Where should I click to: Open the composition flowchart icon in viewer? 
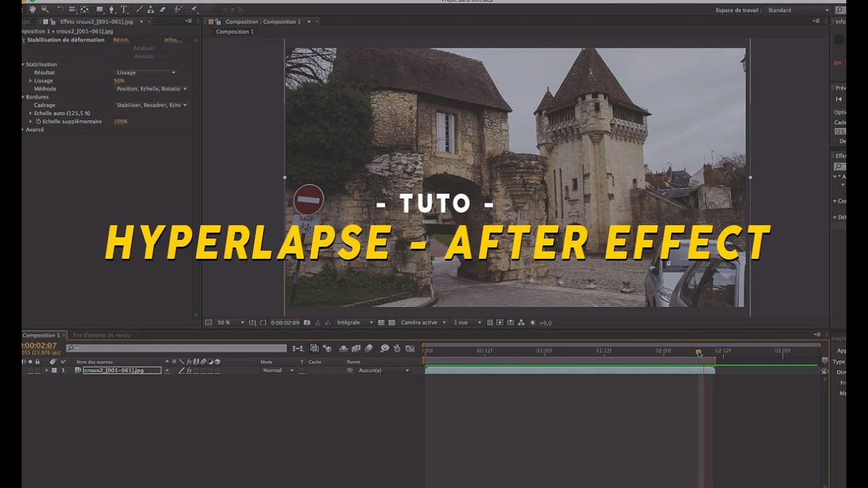coord(521,323)
